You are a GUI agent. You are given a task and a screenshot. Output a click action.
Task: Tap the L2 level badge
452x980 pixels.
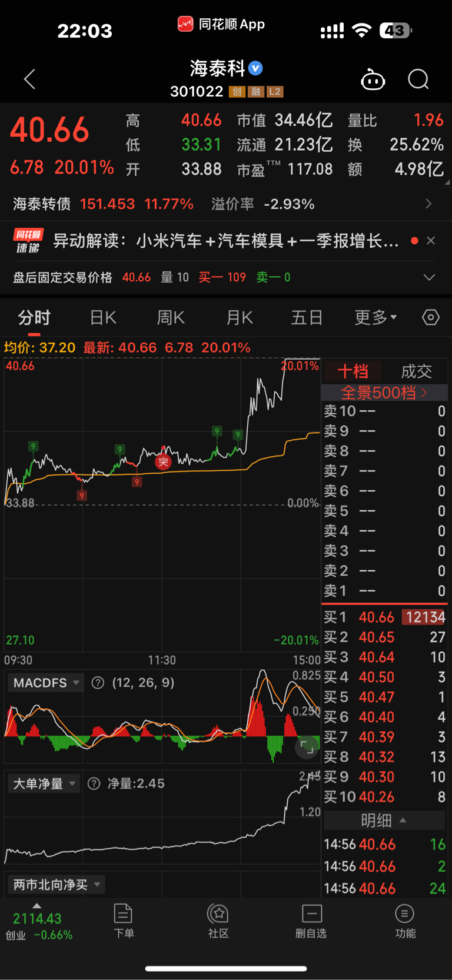coord(275,92)
